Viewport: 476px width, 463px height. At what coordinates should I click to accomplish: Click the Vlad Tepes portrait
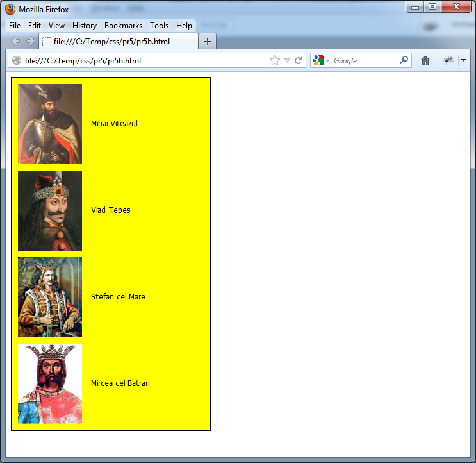point(50,210)
